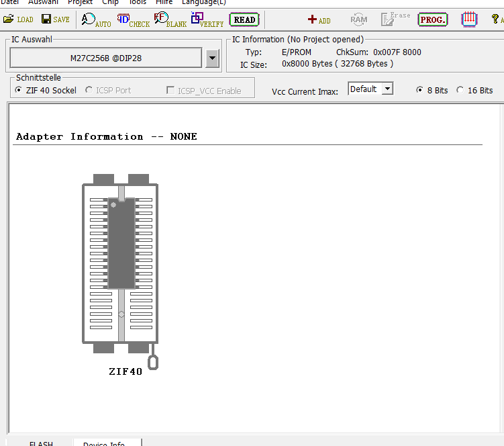Click the M27C256B @DIP28 chip selection button
The image size is (504, 446).
click(106, 58)
